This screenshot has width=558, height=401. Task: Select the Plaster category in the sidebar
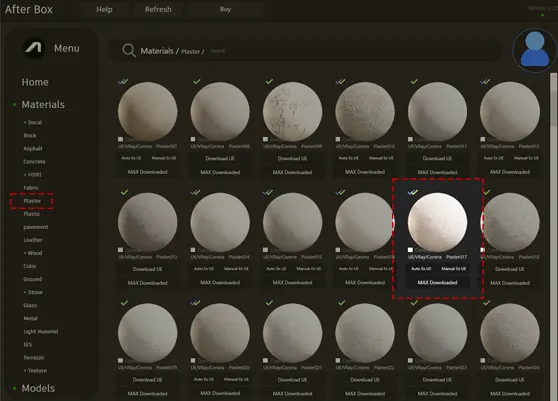[x=32, y=201]
